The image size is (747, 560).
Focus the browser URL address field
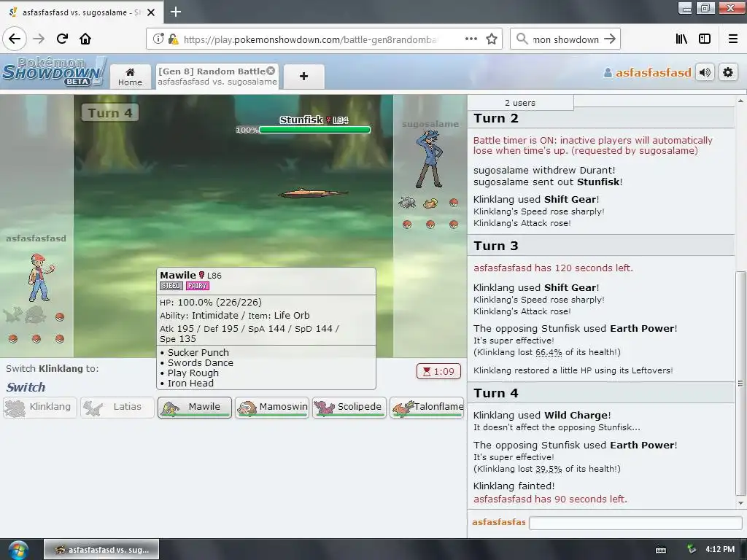(x=309, y=39)
